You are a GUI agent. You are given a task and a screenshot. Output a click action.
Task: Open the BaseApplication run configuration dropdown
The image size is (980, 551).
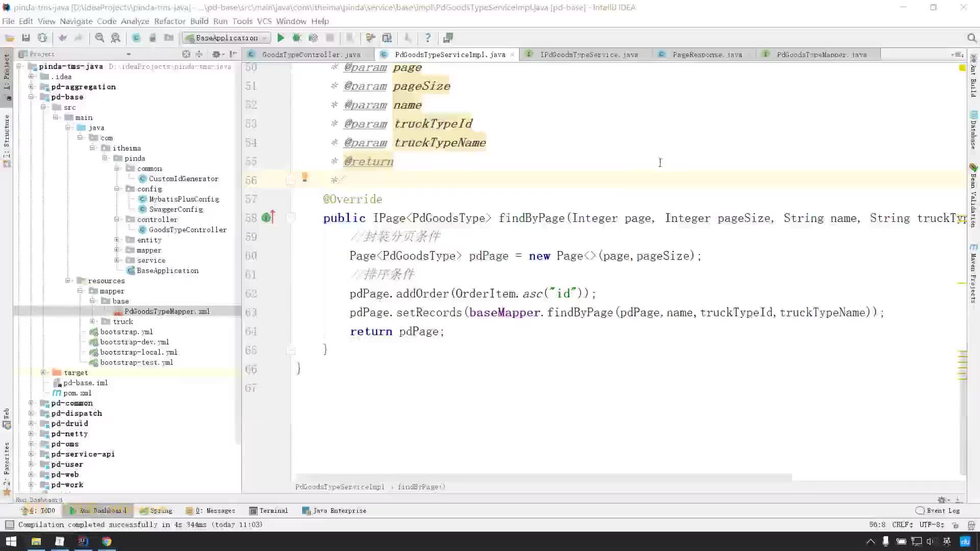[x=227, y=38]
